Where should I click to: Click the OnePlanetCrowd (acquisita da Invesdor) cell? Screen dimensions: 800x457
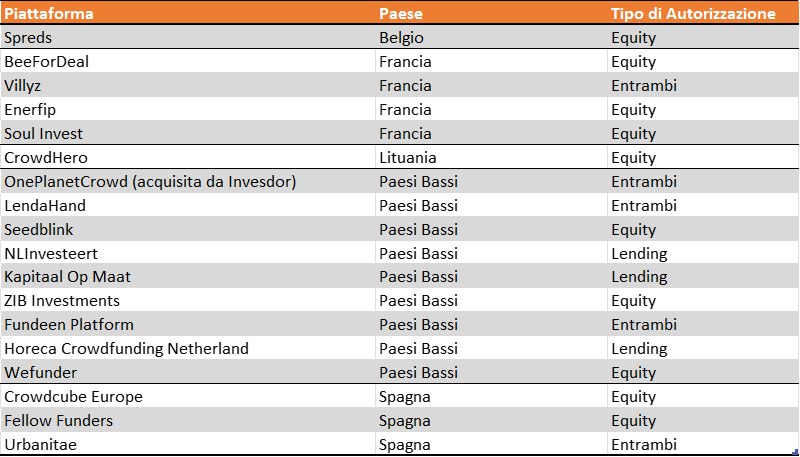coord(150,182)
